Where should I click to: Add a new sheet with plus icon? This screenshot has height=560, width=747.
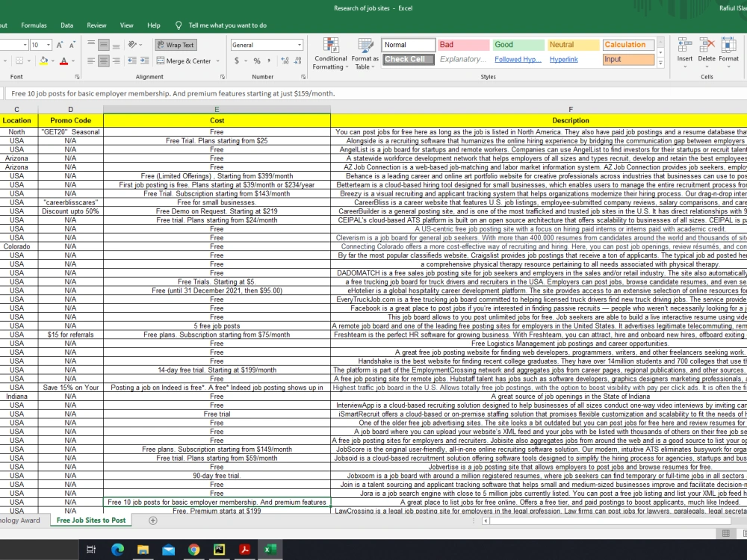click(x=153, y=520)
